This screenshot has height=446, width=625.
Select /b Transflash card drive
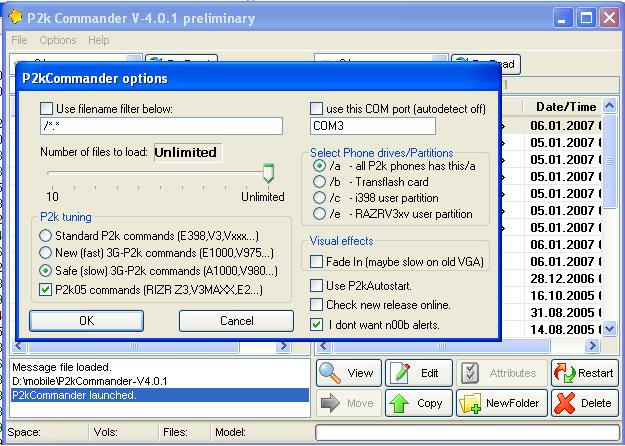point(319,182)
